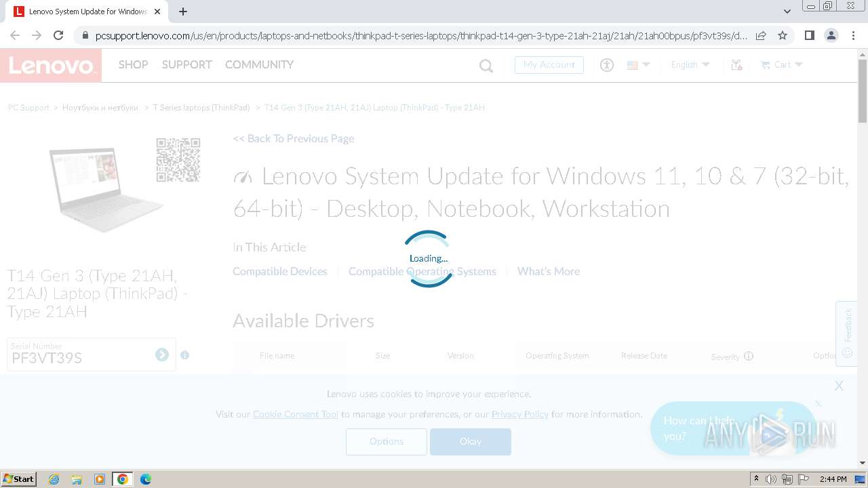Accept cookies with the Okay button

[x=471, y=441]
